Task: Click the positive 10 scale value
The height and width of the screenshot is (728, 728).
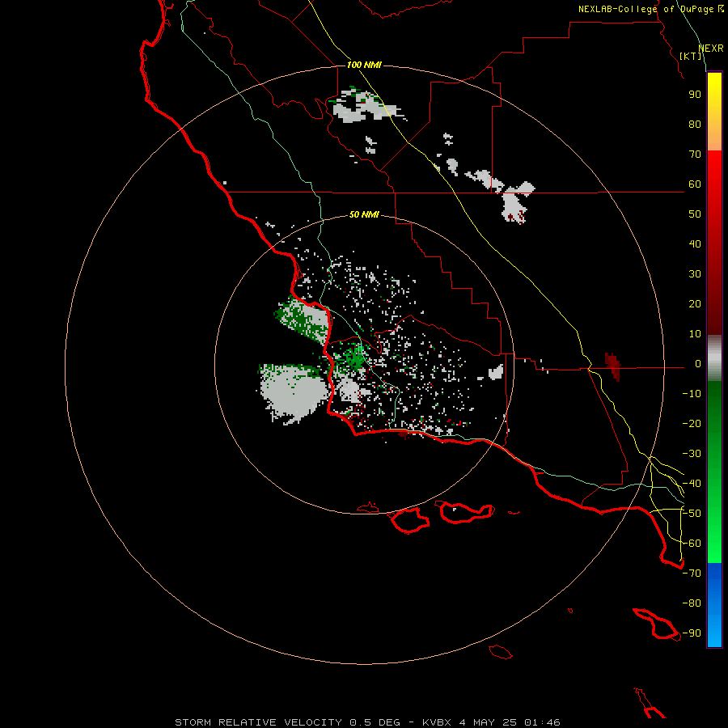Action: [x=695, y=334]
